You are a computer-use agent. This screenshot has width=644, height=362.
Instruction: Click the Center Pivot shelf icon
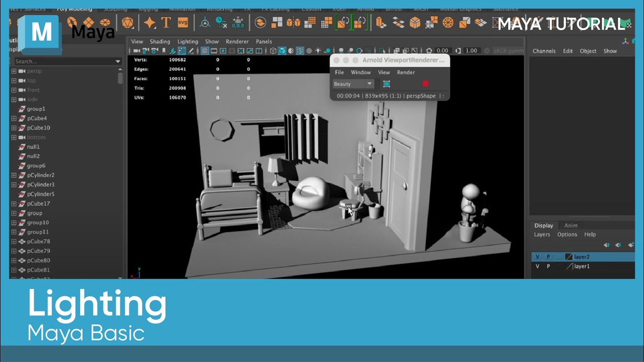pos(205,23)
